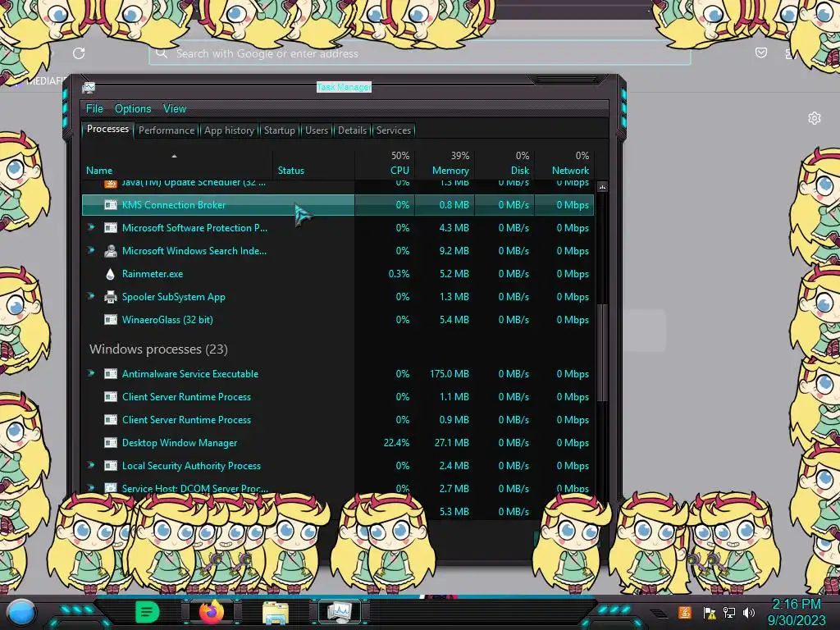Click the Windows Search Indexer icon
The width and height of the screenshot is (840, 630).
click(x=111, y=251)
